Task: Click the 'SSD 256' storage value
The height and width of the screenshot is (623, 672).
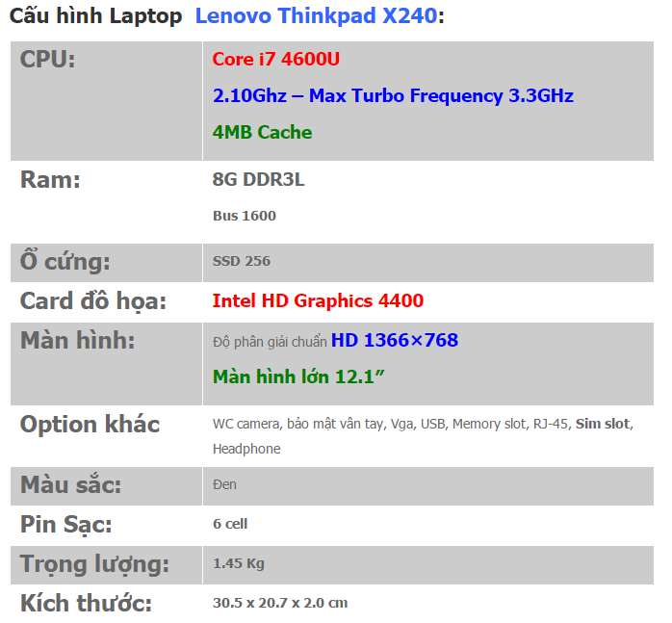Action: 241,261
